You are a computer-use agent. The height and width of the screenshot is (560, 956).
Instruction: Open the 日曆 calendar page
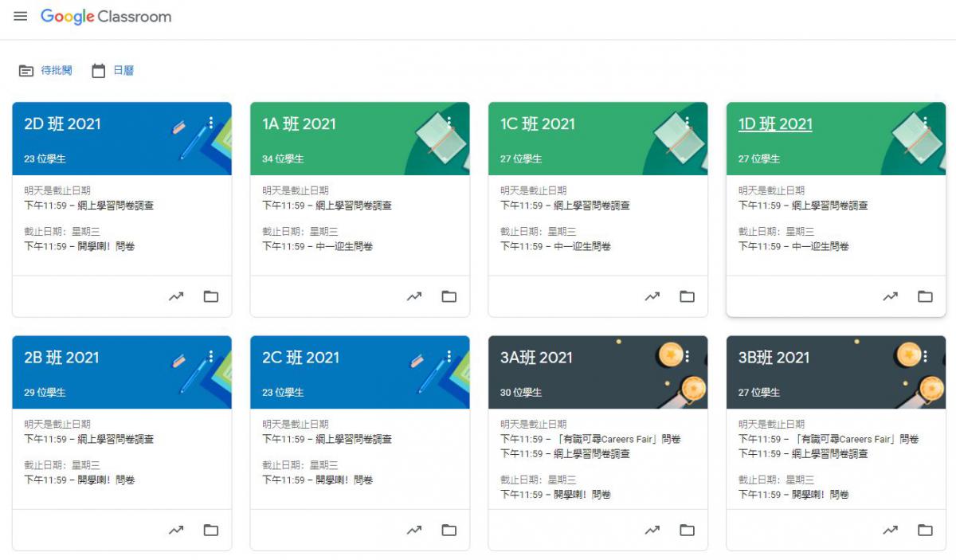click(x=113, y=71)
